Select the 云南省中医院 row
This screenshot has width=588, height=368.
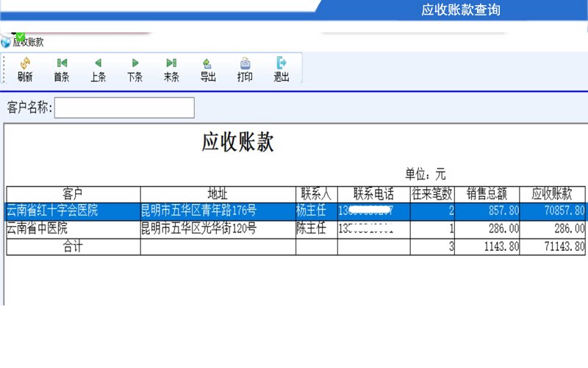(x=296, y=229)
